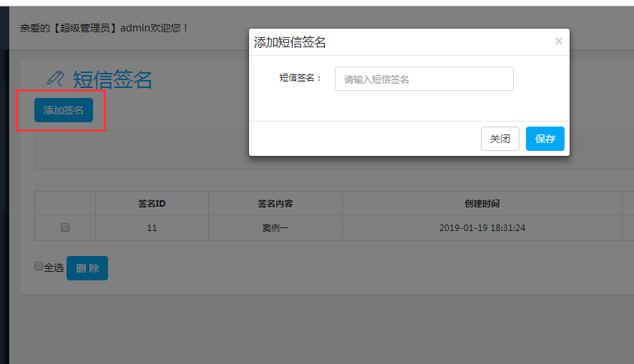
Task: Click the 创建时间 column header
Action: (x=482, y=204)
